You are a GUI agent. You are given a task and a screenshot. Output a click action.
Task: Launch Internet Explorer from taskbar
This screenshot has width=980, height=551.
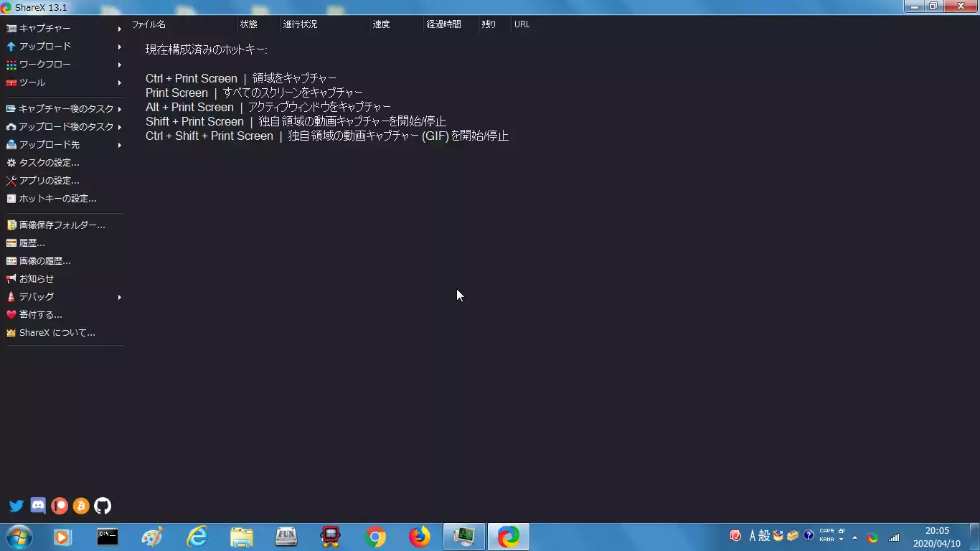(x=197, y=537)
